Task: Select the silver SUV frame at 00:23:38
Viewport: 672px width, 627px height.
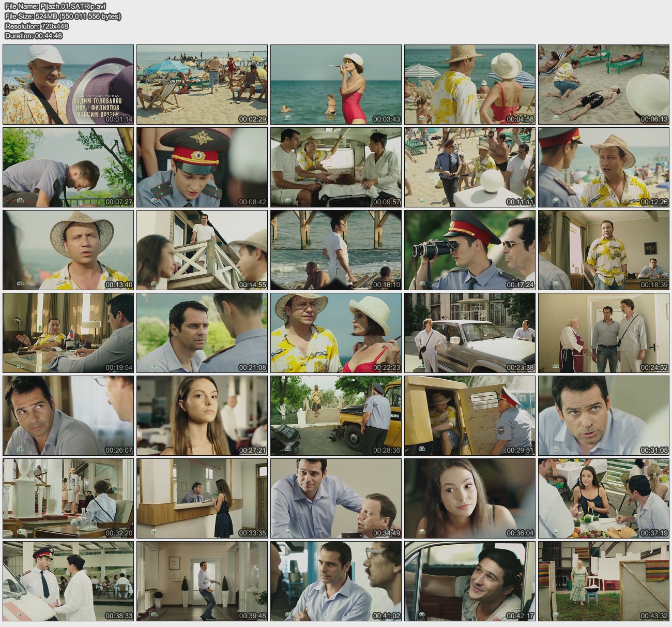Action: 470,333
